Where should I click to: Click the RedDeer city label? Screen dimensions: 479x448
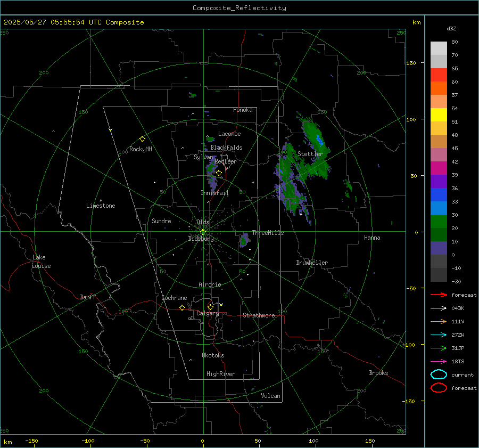[226, 161]
